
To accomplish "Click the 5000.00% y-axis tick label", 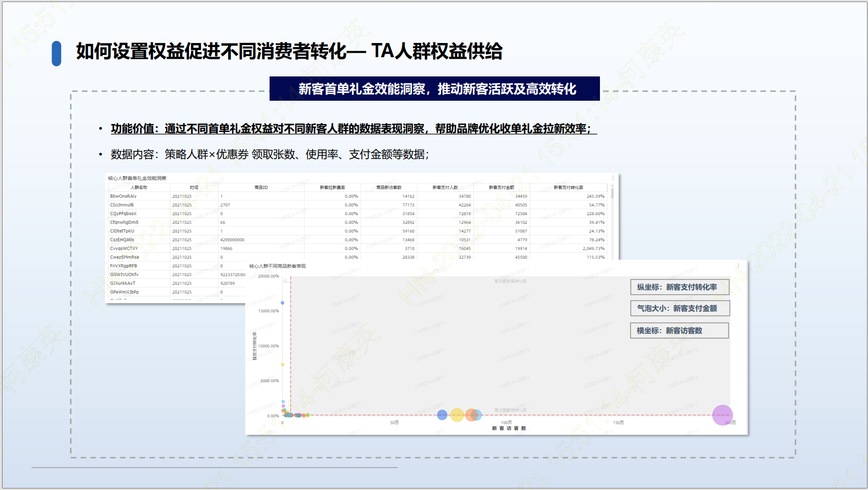I will pos(270,381).
